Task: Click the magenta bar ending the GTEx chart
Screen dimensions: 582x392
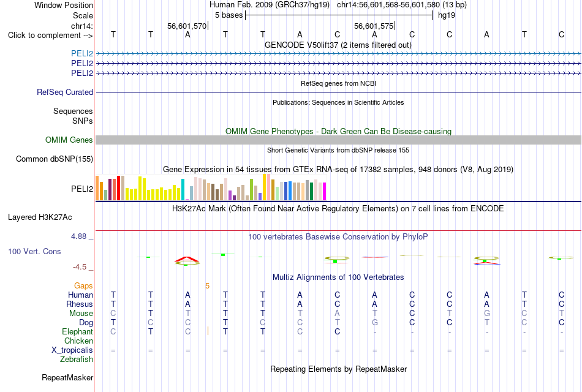Action: click(x=325, y=192)
